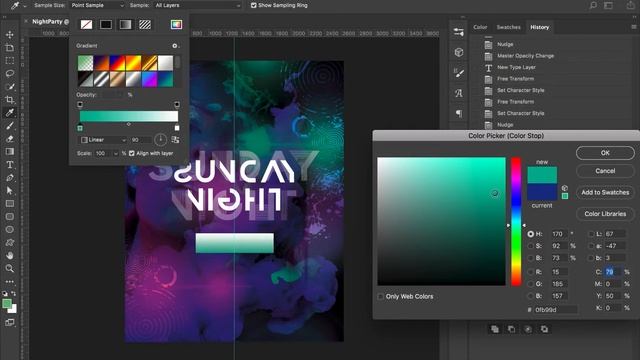Click the hex color input field
Image resolution: width=640 pixels, height=360 pixels.
555,310
